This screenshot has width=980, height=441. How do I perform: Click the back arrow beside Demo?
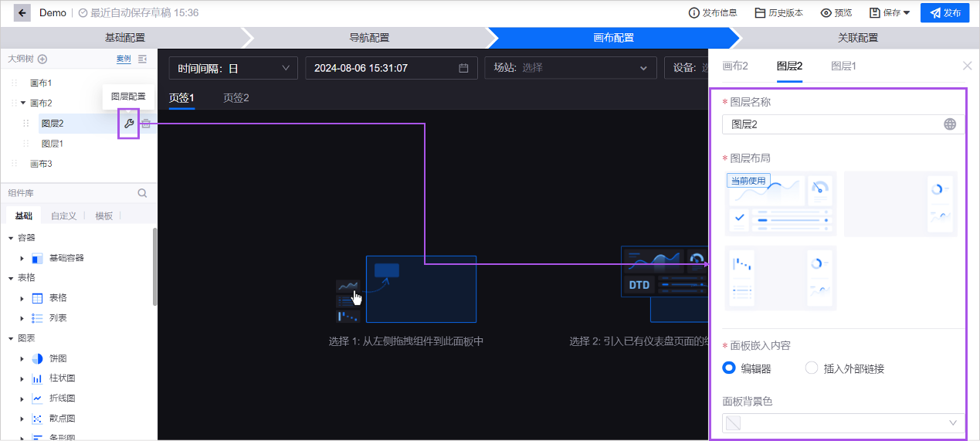click(x=22, y=13)
